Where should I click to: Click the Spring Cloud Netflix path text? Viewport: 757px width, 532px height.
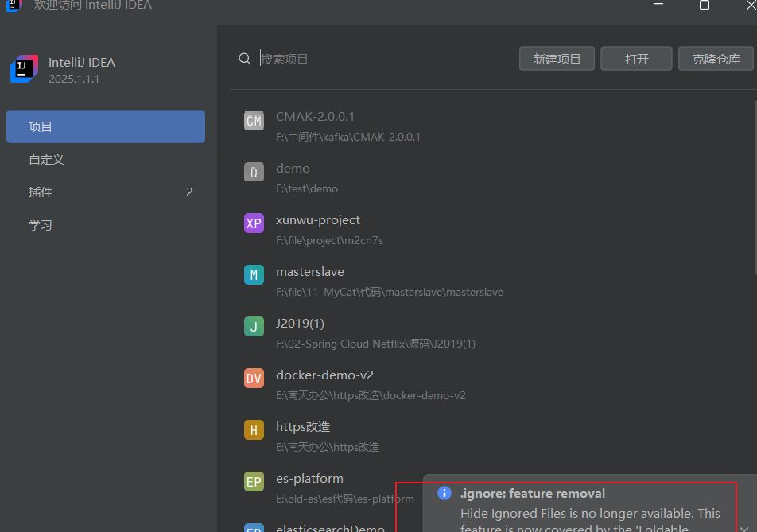pyautogui.click(x=375, y=344)
